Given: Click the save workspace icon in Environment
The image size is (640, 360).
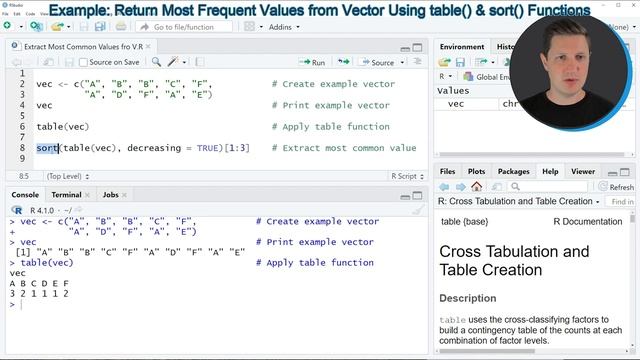Looking at the screenshot, I should tap(460, 62).
